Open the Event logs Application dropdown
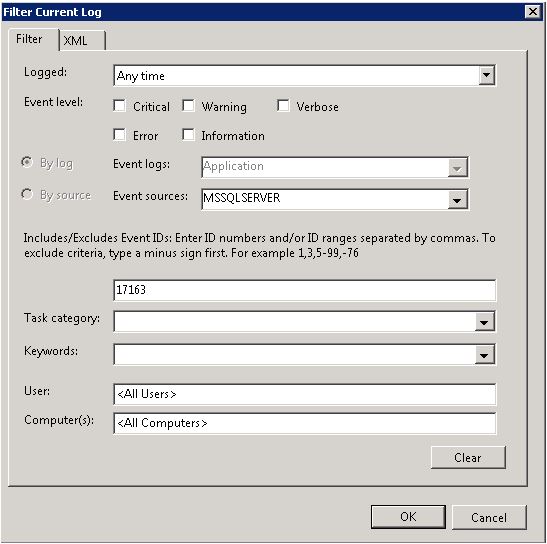Viewport: 547px width, 544px height. click(457, 167)
